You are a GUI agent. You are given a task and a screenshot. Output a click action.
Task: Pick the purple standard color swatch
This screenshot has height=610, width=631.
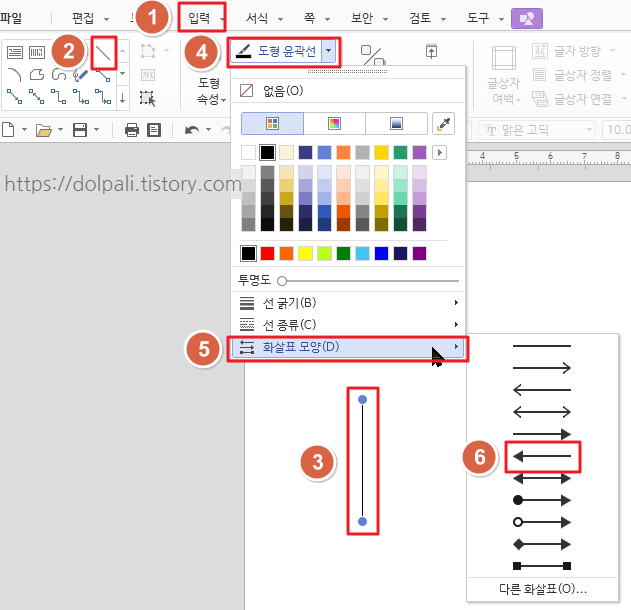(419, 253)
